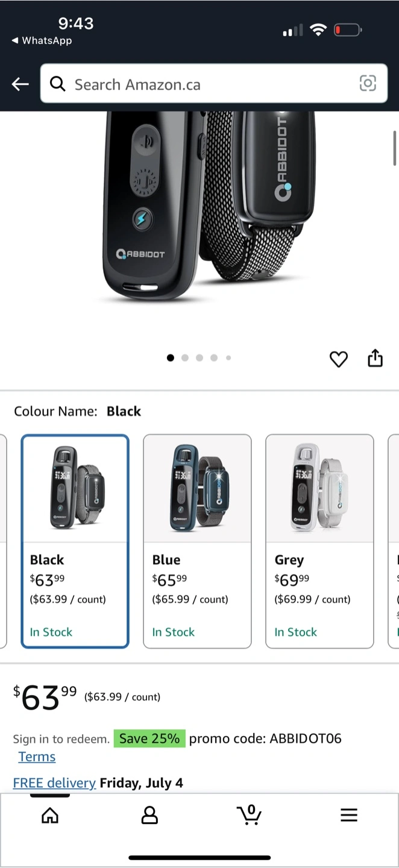Viewport: 399px width, 868px height.
Task: Open the shopping cart icon
Action: (249, 814)
